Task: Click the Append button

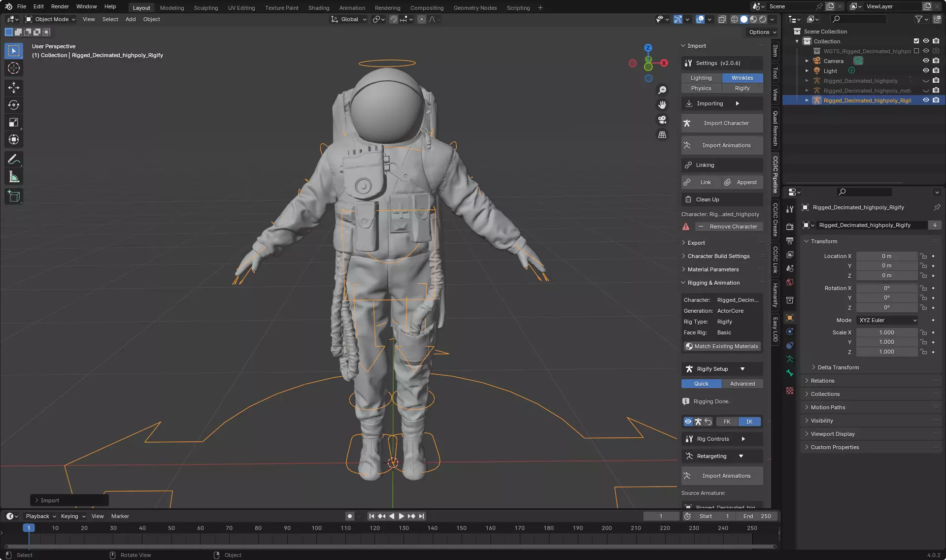Action: click(x=743, y=182)
